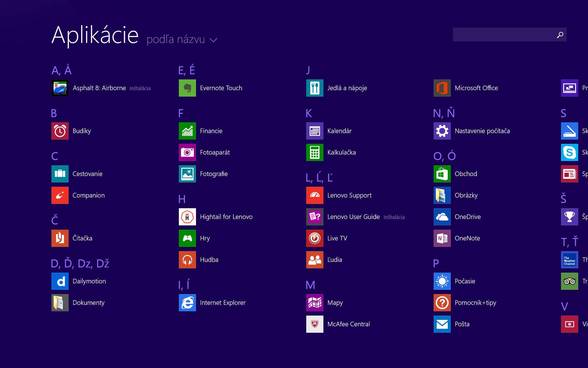Launch the Počasie weather icon
Image resolution: width=588 pixels, height=368 pixels.
point(442,281)
